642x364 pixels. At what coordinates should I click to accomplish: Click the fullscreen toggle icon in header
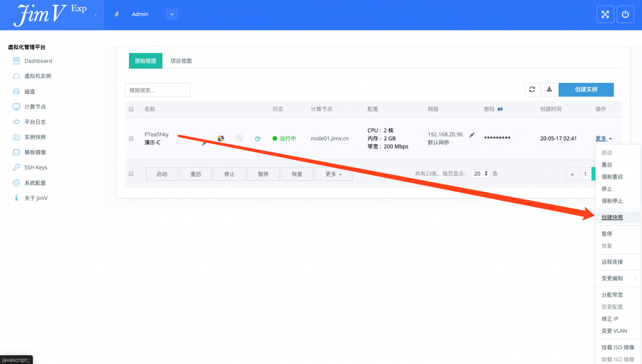605,14
